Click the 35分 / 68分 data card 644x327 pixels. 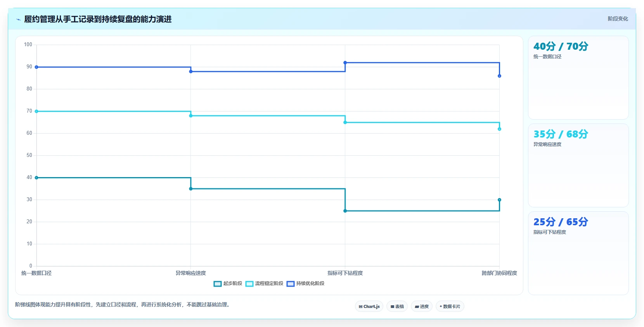pyautogui.click(x=578, y=165)
